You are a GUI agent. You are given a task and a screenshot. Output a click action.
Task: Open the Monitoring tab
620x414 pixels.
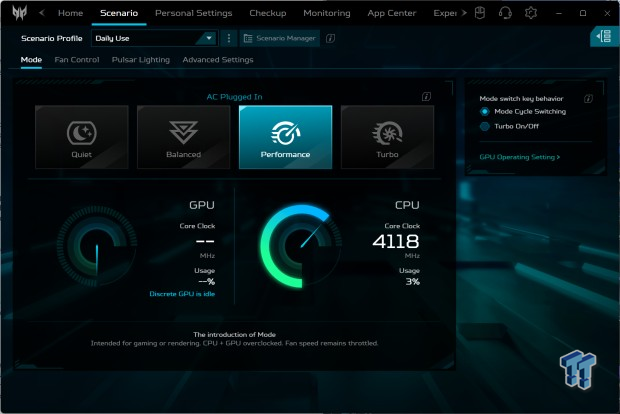[x=327, y=13]
